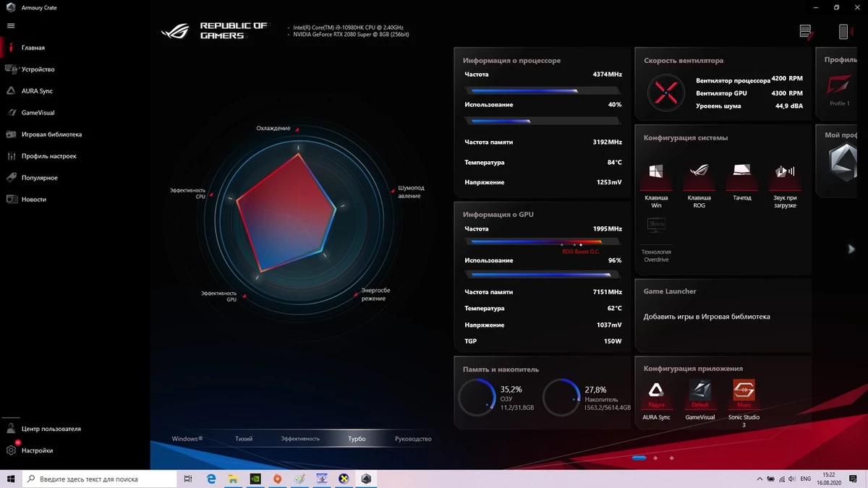Open the Устройство section
This screenshot has height=488, width=868.
(x=38, y=69)
